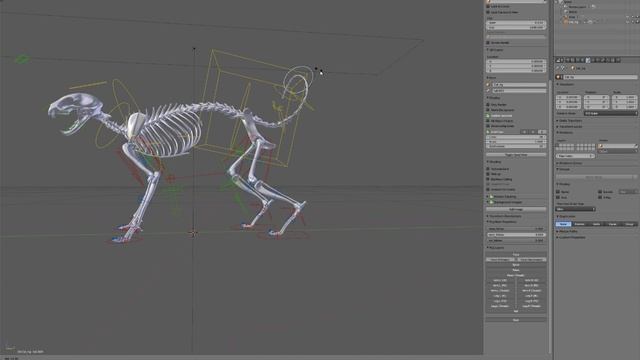The height and width of the screenshot is (360, 640).
Task: Click the object icon in Parent field
Action: [x=601, y=146]
